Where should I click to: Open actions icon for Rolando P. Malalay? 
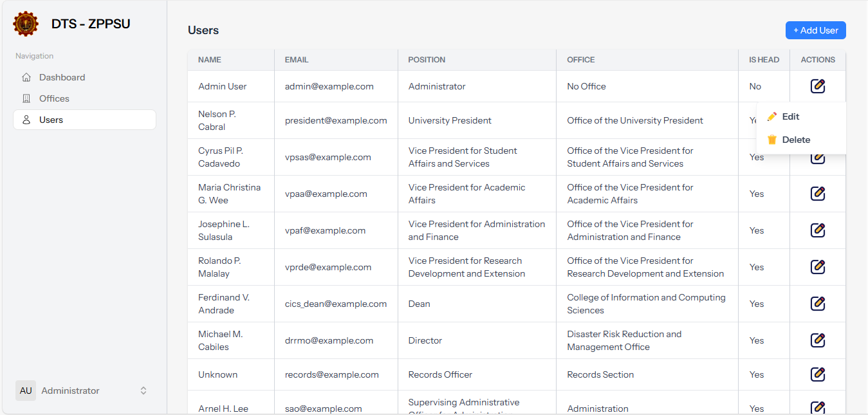(x=817, y=267)
